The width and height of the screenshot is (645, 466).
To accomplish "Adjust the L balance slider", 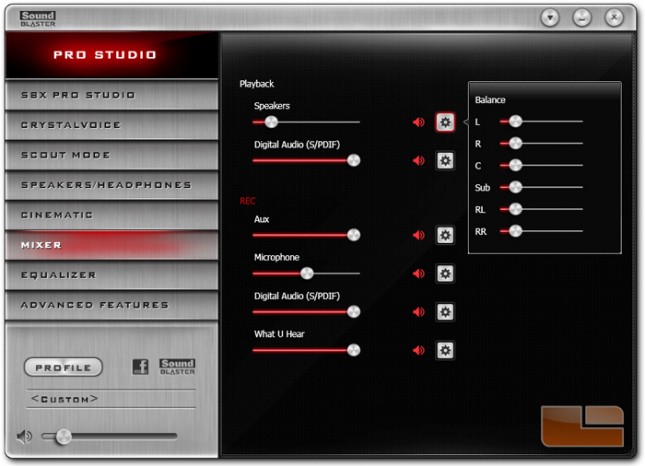I will point(541,121).
